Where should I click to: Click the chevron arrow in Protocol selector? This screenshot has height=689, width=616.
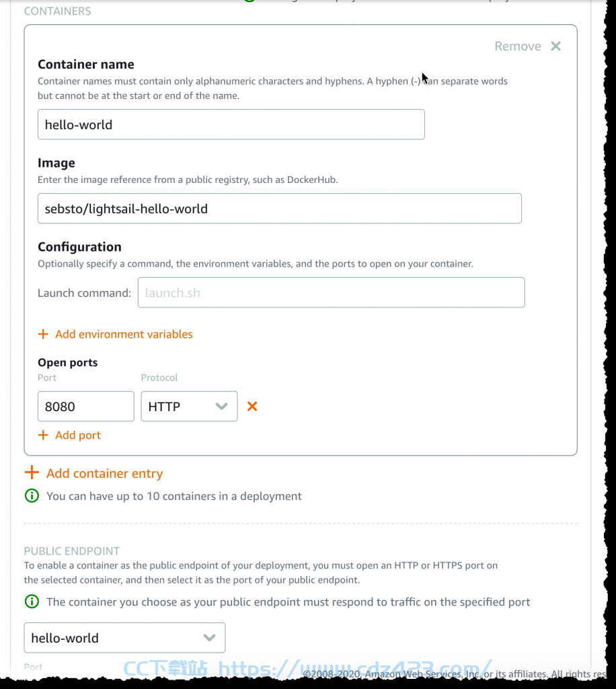point(221,406)
